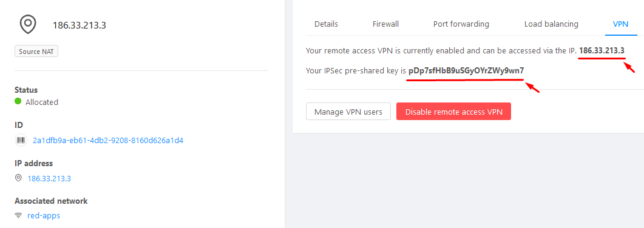
Task: Open the red-apps associated network link
Action: coord(44,215)
